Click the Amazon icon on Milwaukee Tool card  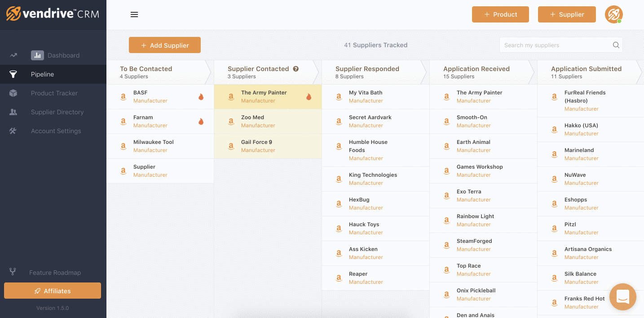(123, 146)
